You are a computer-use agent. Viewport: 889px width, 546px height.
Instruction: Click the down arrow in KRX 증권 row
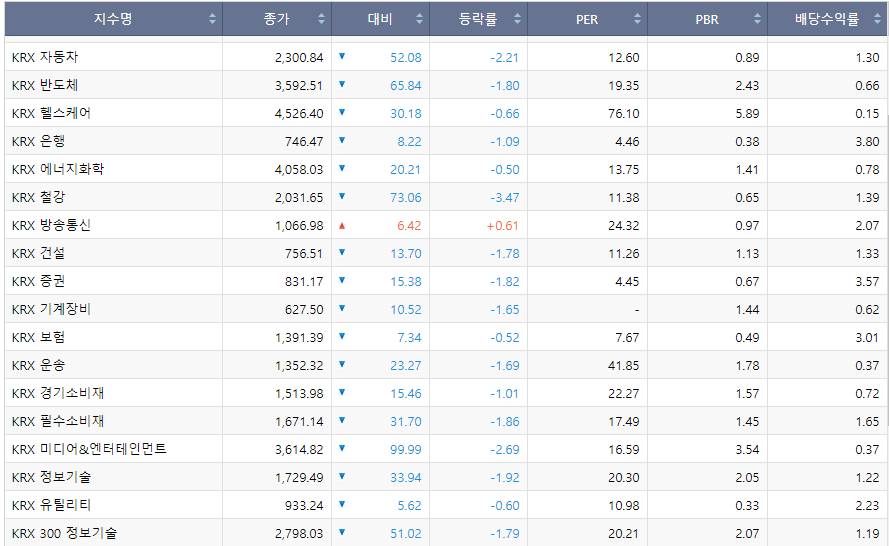click(342, 280)
